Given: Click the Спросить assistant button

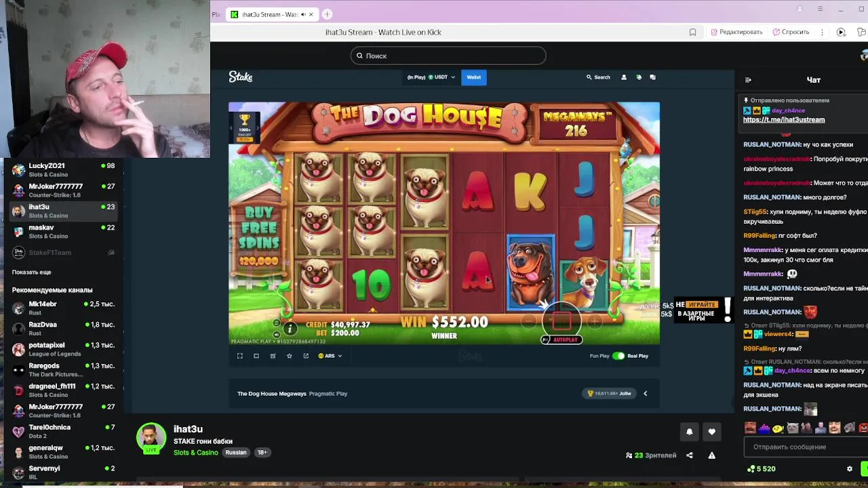Looking at the screenshot, I should [791, 32].
